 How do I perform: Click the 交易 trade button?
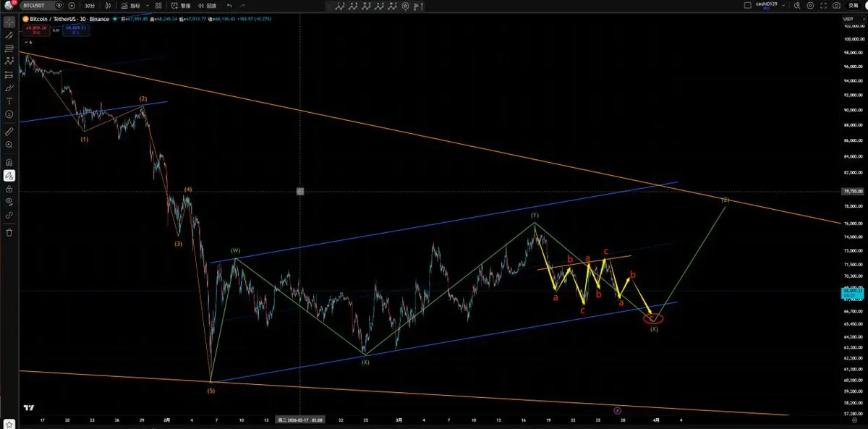(854, 5)
